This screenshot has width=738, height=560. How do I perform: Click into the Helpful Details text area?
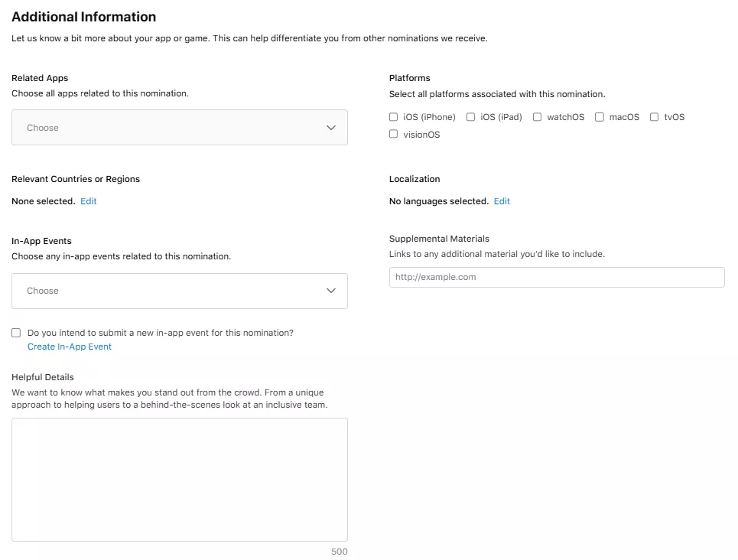coord(179,480)
